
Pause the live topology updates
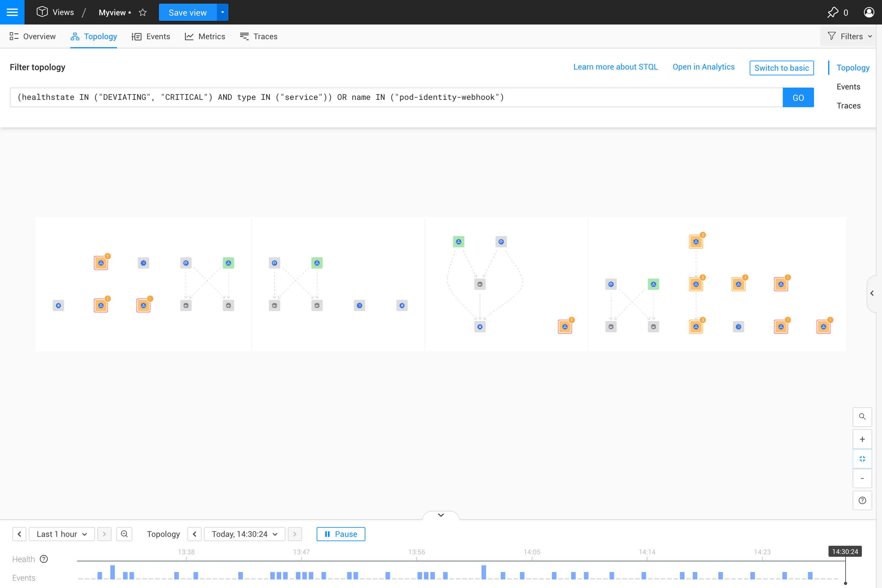point(341,534)
